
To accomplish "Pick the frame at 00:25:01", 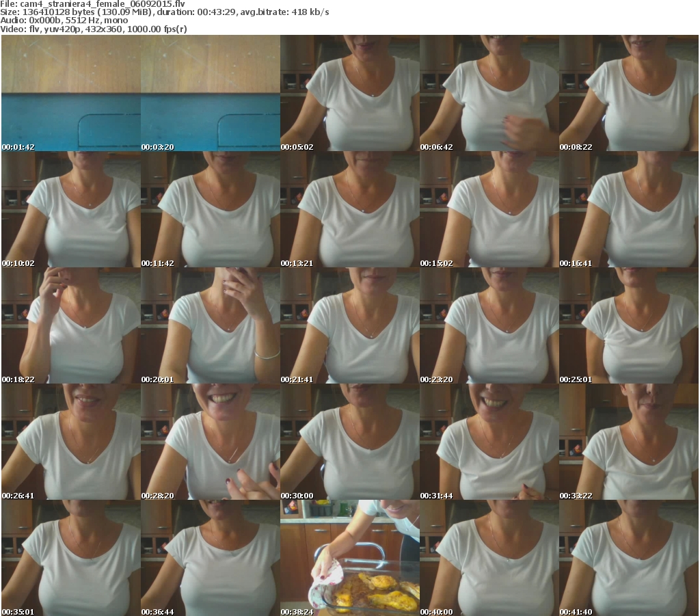I will (x=629, y=325).
